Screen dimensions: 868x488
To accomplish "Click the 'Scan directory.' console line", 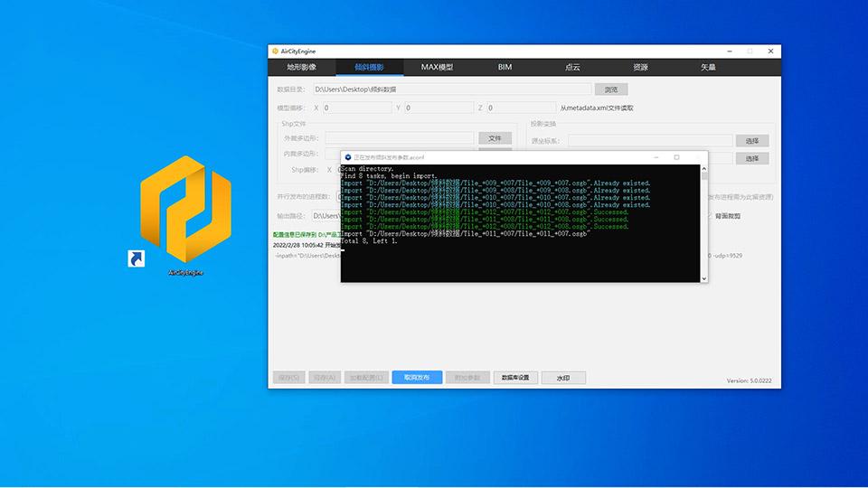I will point(367,169).
